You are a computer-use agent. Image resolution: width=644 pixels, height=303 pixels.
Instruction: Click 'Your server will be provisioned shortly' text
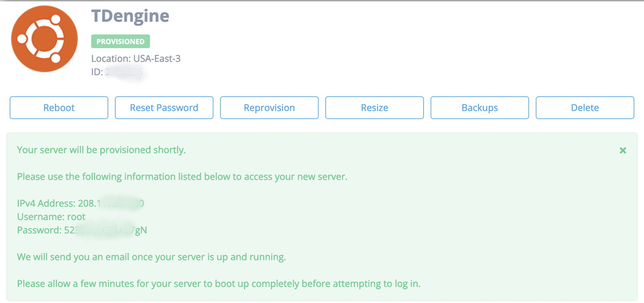101,150
